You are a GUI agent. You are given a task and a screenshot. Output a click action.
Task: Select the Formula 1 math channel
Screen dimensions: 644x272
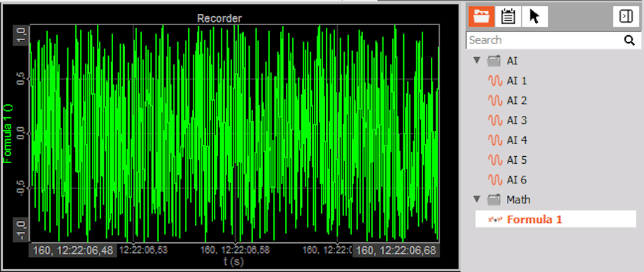click(555, 219)
